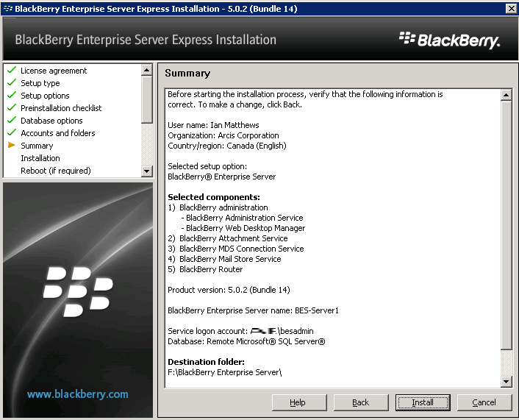Click the checkmark next to Preinstallation checklist
519x420 pixels.
(12, 108)
